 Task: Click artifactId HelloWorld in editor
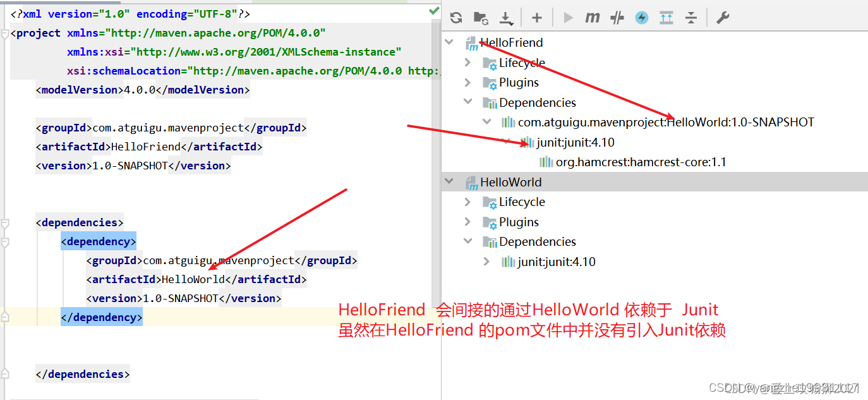[196, 279]
